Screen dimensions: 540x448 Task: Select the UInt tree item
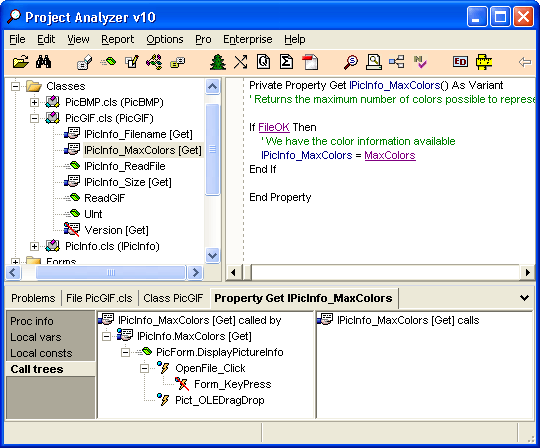point(93,214)
